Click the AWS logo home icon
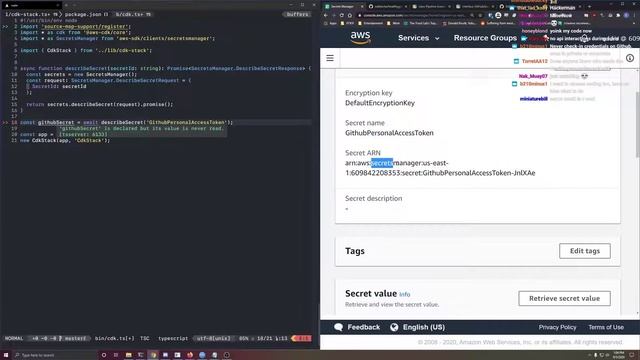The image size is (640, 360). [360, 38]
